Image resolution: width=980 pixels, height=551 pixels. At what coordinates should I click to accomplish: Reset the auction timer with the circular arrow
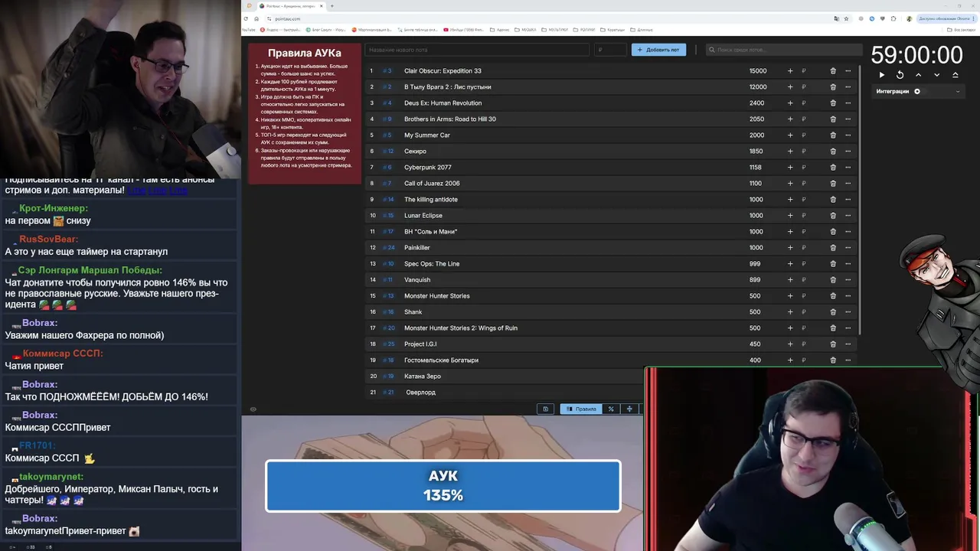(900, 75)
